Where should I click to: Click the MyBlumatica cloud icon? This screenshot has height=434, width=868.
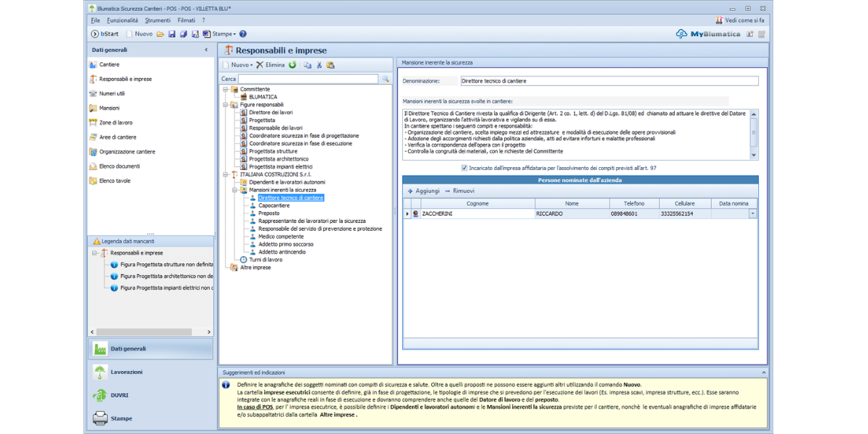pyautogui.click(x=681, y=34)
